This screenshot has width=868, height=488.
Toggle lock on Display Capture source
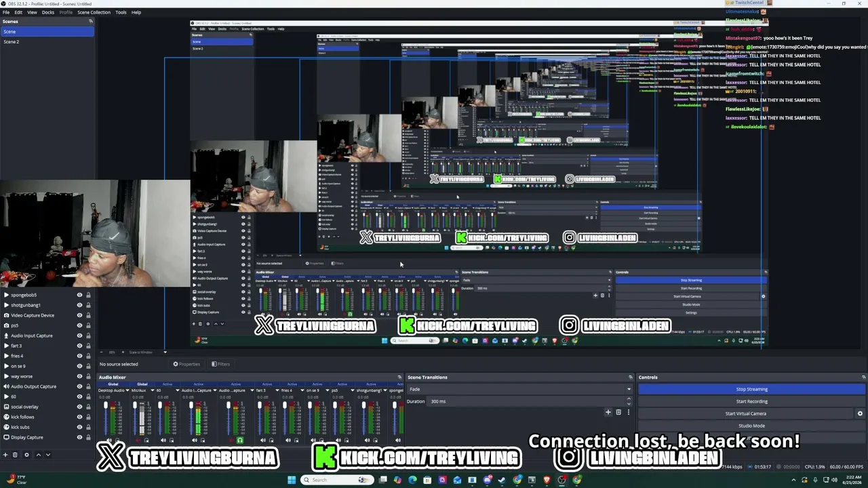(x=88, y=437)
